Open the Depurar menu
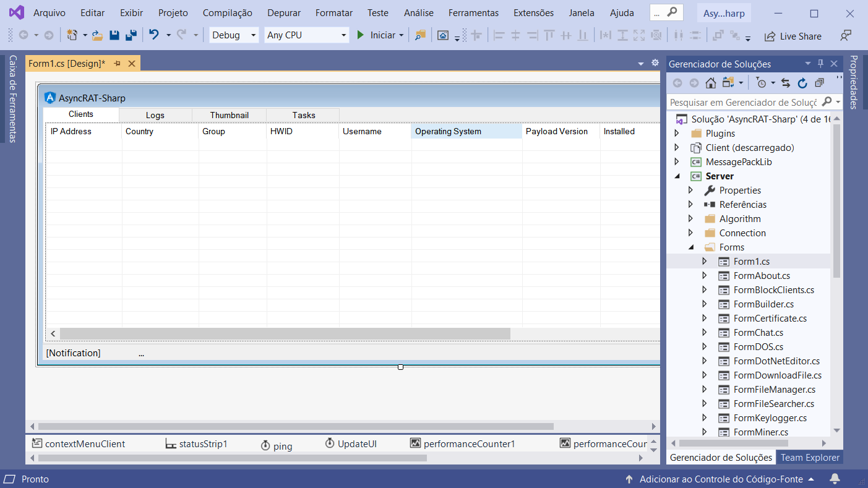 [x=284, y=12]
